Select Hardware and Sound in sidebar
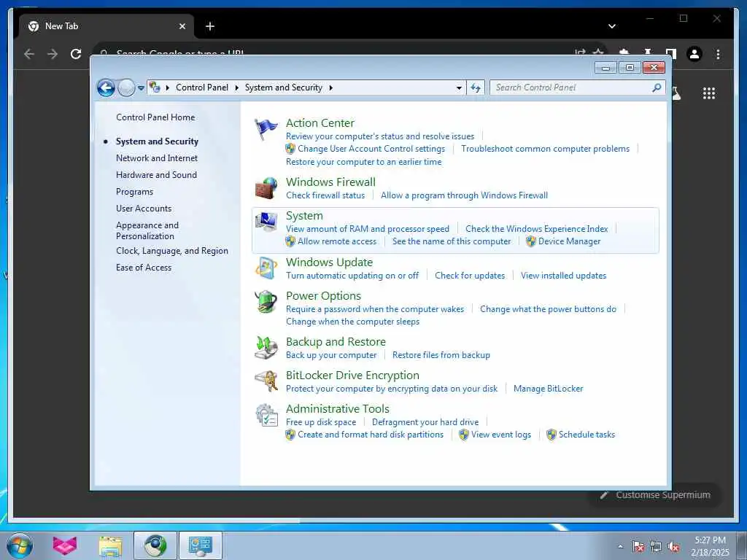This screenshot has height=560, width=747. point(156,175)
